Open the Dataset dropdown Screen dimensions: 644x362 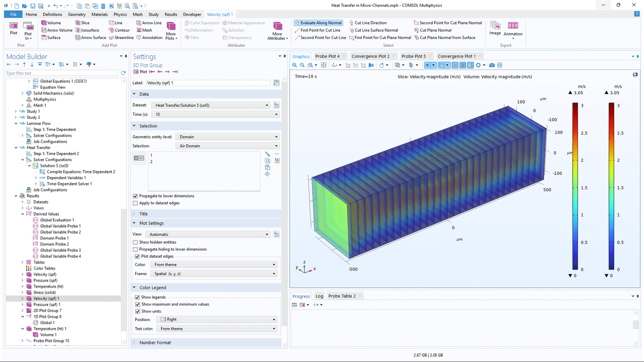(211, 105)
